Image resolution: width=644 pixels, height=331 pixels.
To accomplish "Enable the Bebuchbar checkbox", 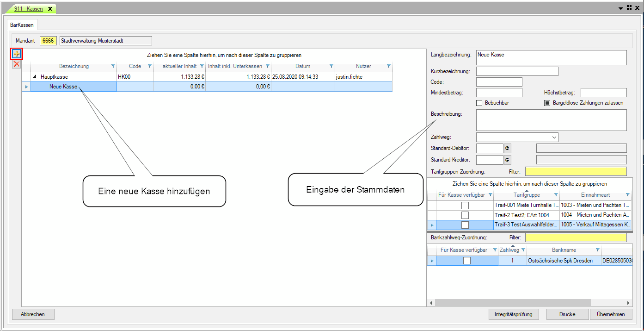I will tap(479, 103).
